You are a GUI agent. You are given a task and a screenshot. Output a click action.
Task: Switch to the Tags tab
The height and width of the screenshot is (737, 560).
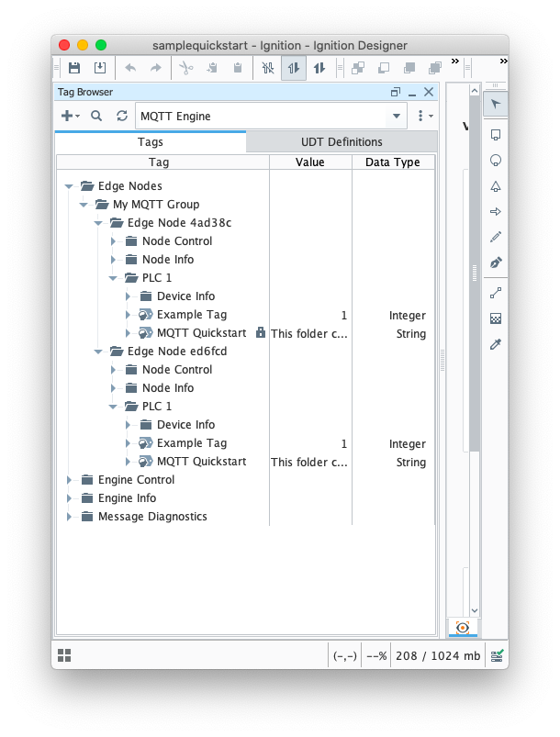(151, 142)
